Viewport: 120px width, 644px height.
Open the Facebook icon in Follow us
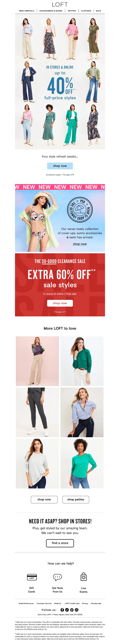click(62, 610)
